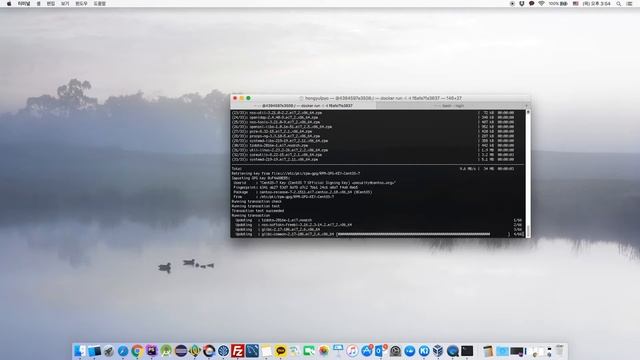The height and width of the screenshot is (360, 640).
Task: Open the Wi-Fi status menu
Action: [541, 3]
